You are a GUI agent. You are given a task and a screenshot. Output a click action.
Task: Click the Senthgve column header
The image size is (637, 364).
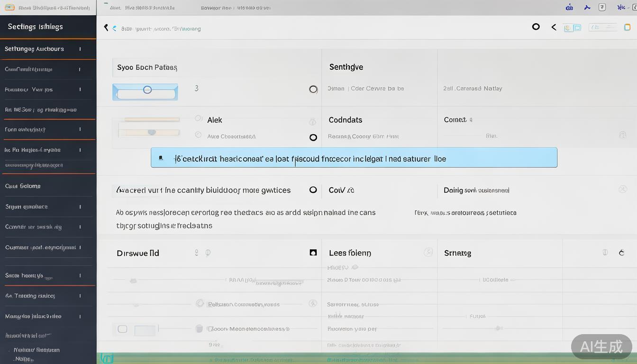click(x=346, y=67)
